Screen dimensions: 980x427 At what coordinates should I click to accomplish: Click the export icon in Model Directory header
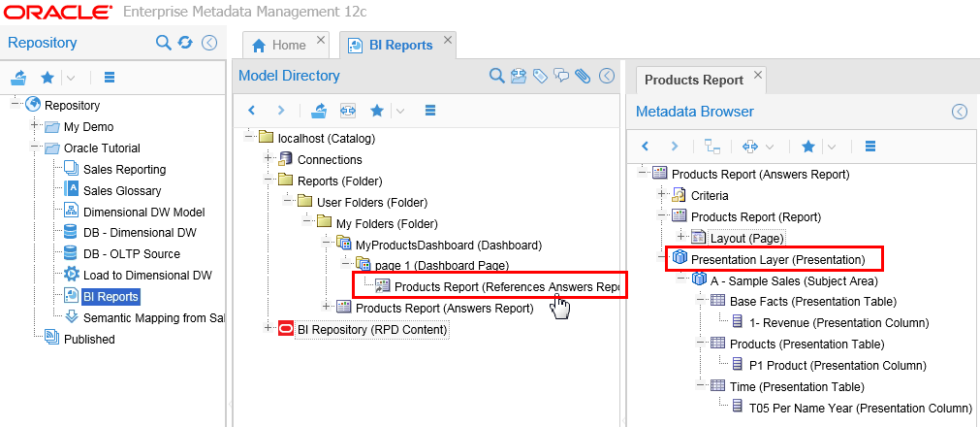click(519, 76)
